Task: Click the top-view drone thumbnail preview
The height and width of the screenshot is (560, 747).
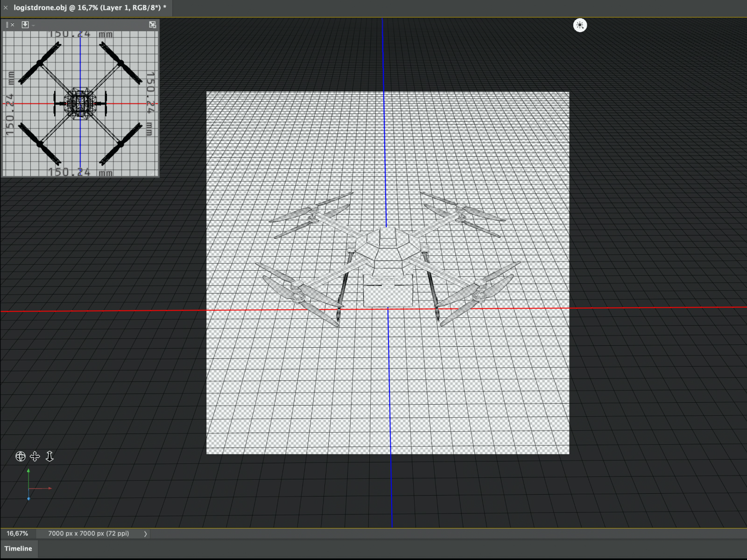Action: coord(80,104)
